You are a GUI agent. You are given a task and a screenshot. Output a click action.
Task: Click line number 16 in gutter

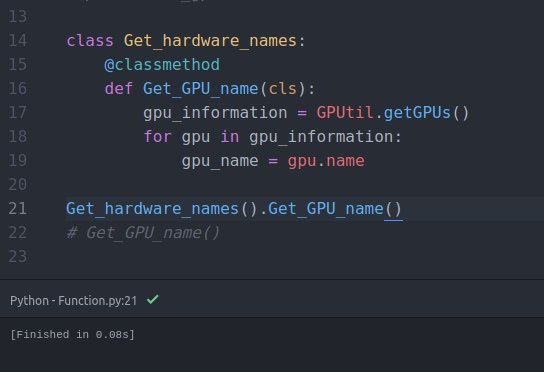[18, 88]
